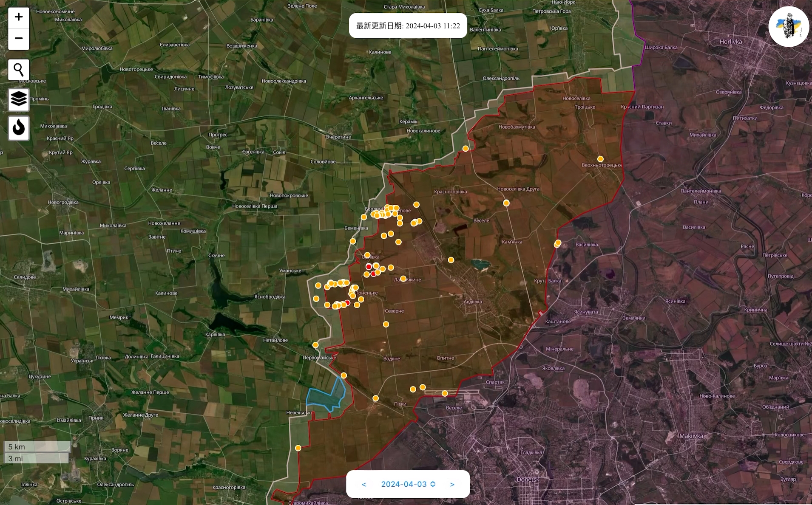The height and width of the screenshot is (505, 812).
Task: Open the map search magnifier
Action: (x=19, y=70)
